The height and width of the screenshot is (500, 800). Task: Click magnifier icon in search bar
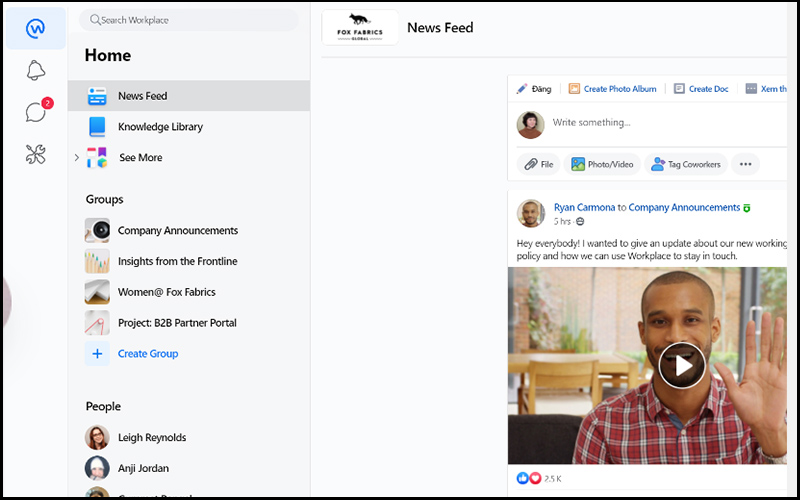click(95, 20)
